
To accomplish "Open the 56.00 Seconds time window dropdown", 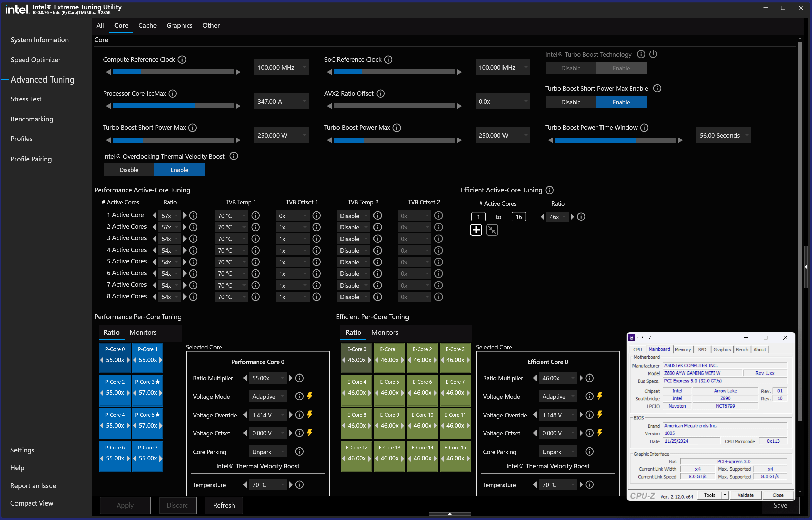I will [x=723, y=135].
